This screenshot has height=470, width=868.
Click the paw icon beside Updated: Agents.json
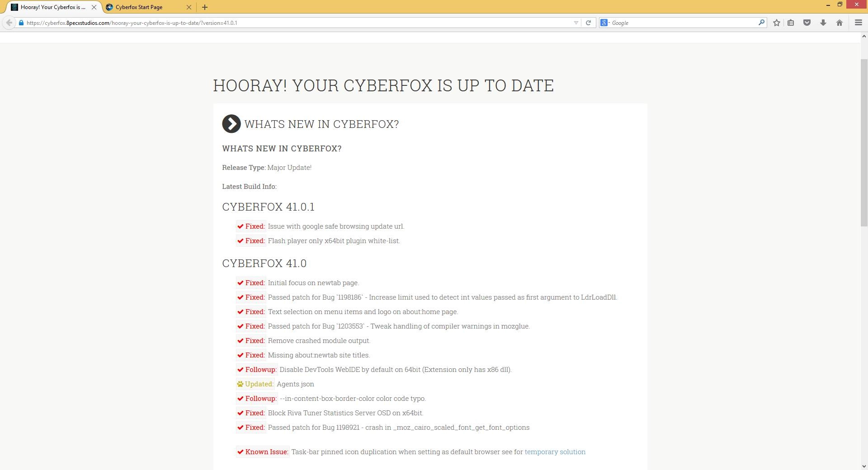240,384
